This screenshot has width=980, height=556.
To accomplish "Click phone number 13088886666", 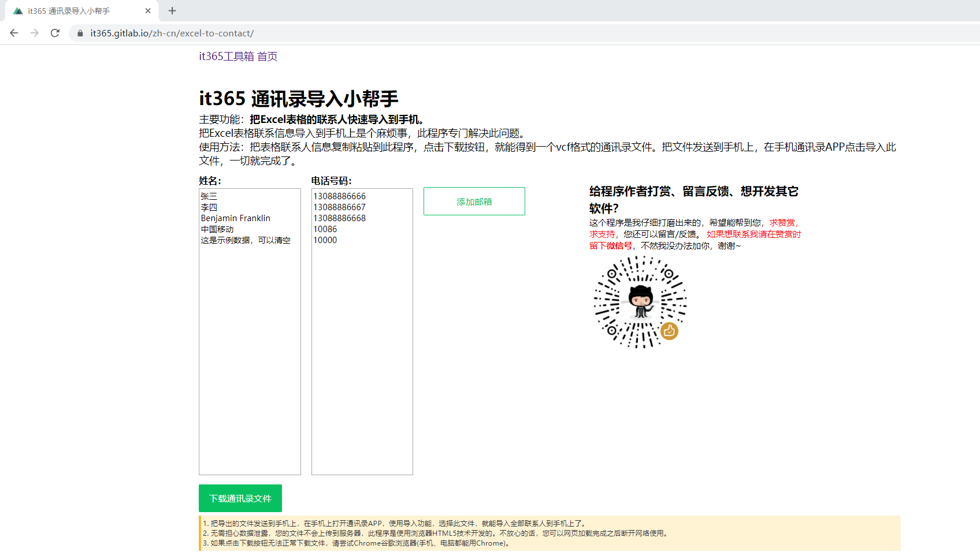I will pos(340,196).
